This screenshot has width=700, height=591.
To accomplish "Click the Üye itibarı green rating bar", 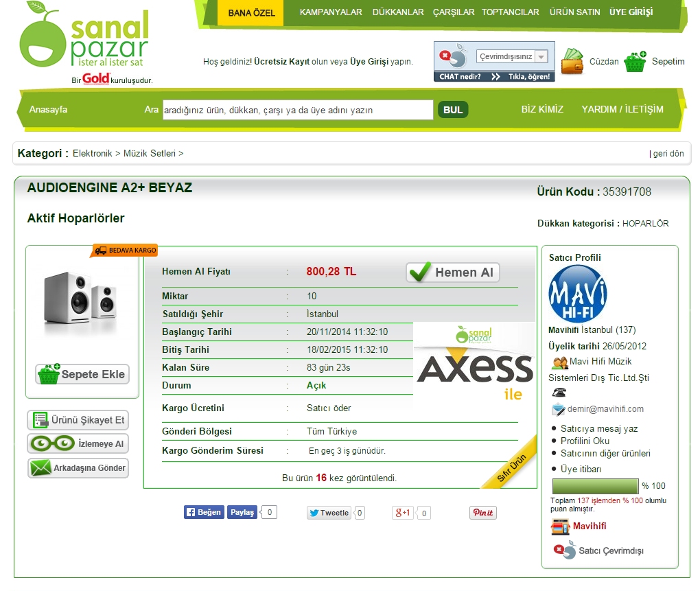I will (x=596, y=486).
